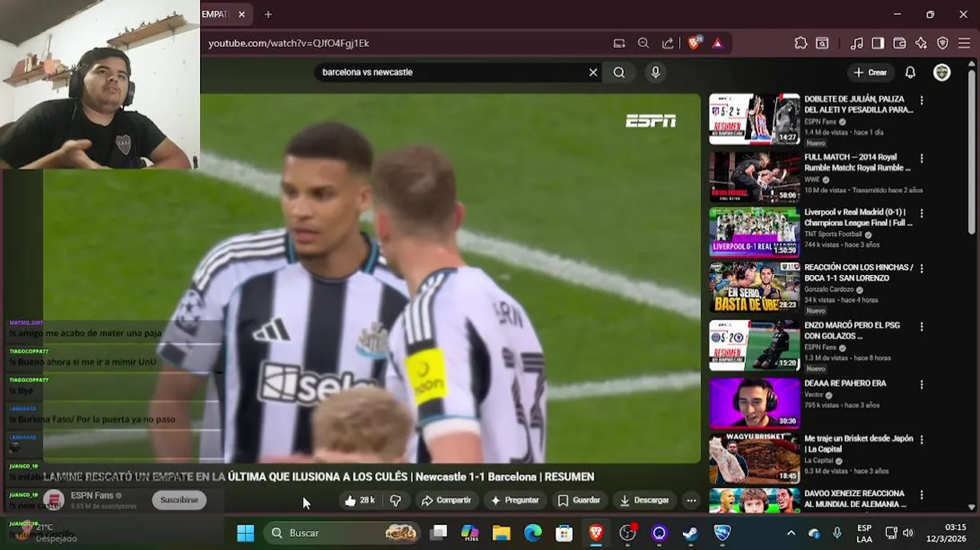Open options for DEAAA RE PAHERO ERA video
Screen dimensions: 980x550
coord(921,384)
